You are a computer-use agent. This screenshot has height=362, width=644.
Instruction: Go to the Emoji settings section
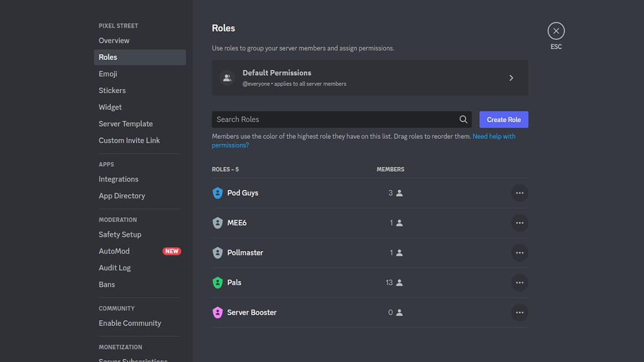108,74
